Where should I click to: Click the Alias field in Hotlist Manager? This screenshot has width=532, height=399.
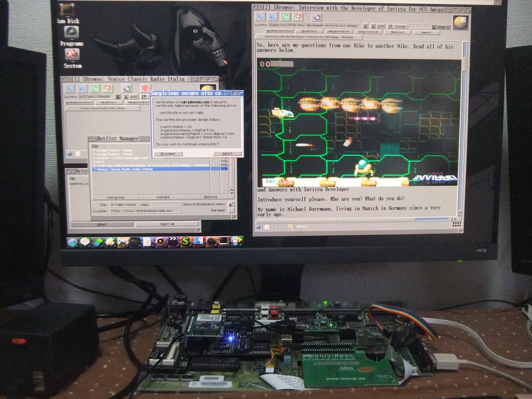pyautogui.click(x=167, y=204)
